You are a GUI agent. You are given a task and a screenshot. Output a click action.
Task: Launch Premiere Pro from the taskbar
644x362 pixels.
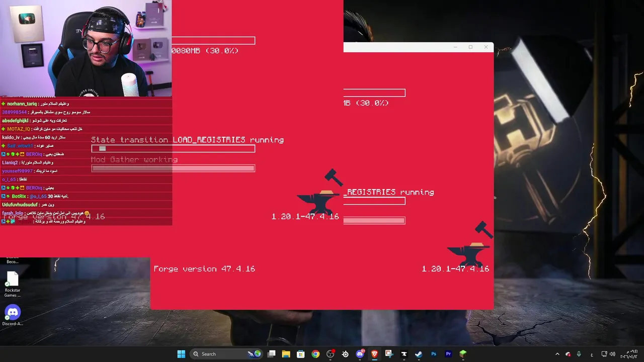(x=448, y=354)
